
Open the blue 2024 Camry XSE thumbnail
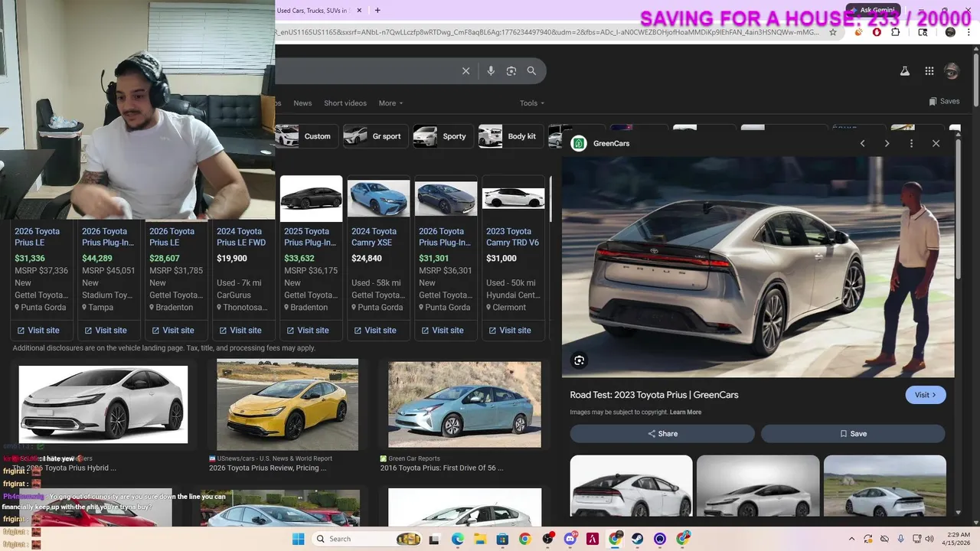378,199
